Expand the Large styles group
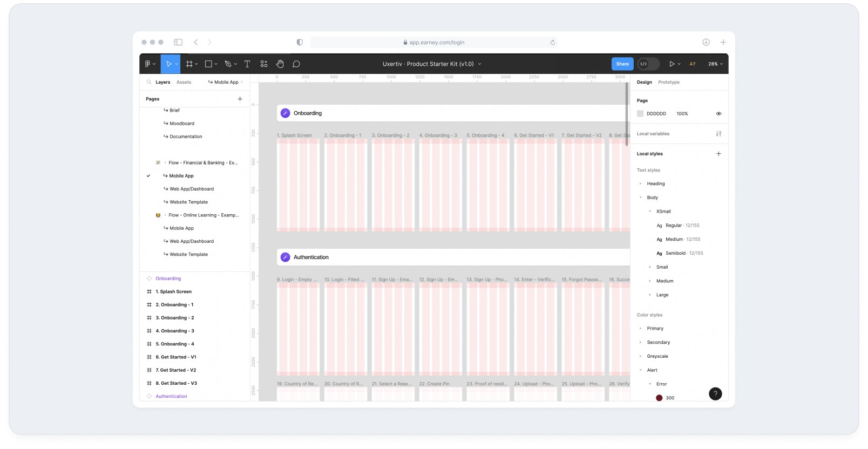868x449 pixels. pyautogui.click(x=650, y=295)
